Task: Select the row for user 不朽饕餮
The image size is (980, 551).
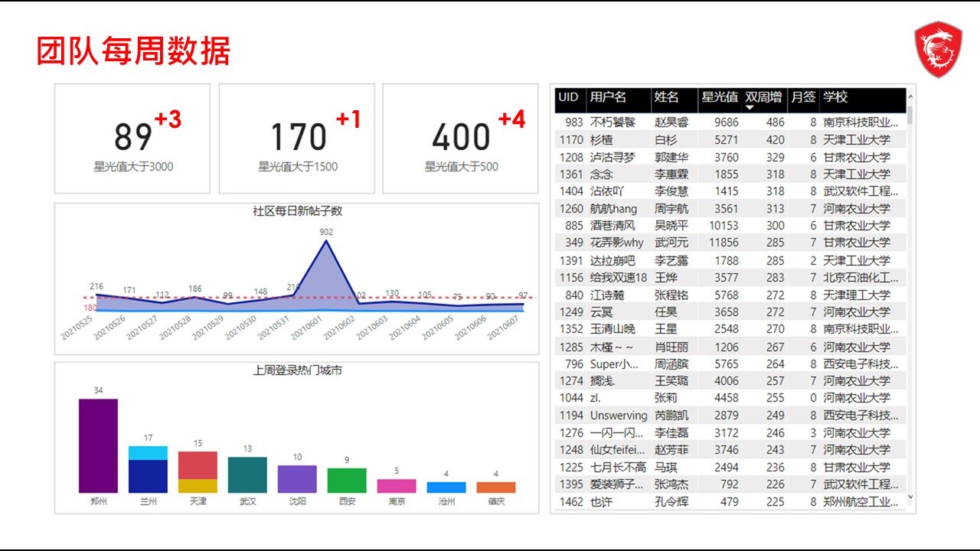Action: 730,122
